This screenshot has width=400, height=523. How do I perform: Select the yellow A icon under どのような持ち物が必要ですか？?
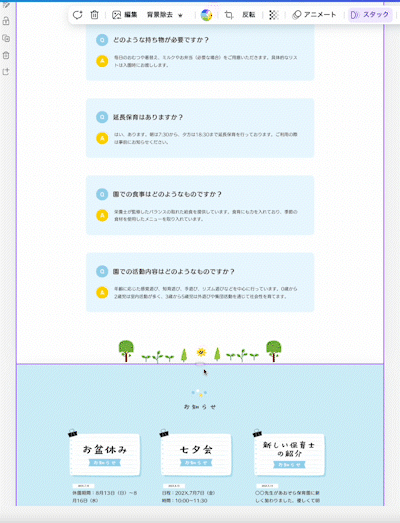[102, 61]
